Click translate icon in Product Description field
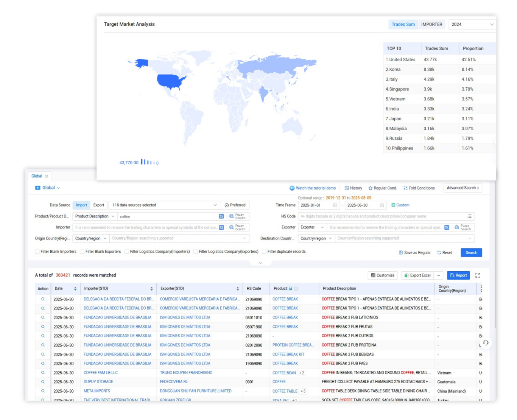This screenshot has height=420, width=517. (221, 216)
